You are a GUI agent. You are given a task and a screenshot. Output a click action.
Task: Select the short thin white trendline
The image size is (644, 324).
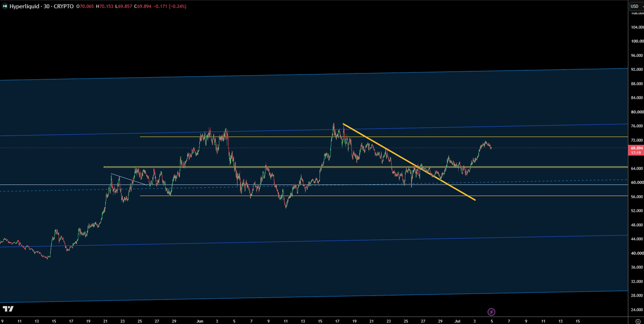click(128, 180)
